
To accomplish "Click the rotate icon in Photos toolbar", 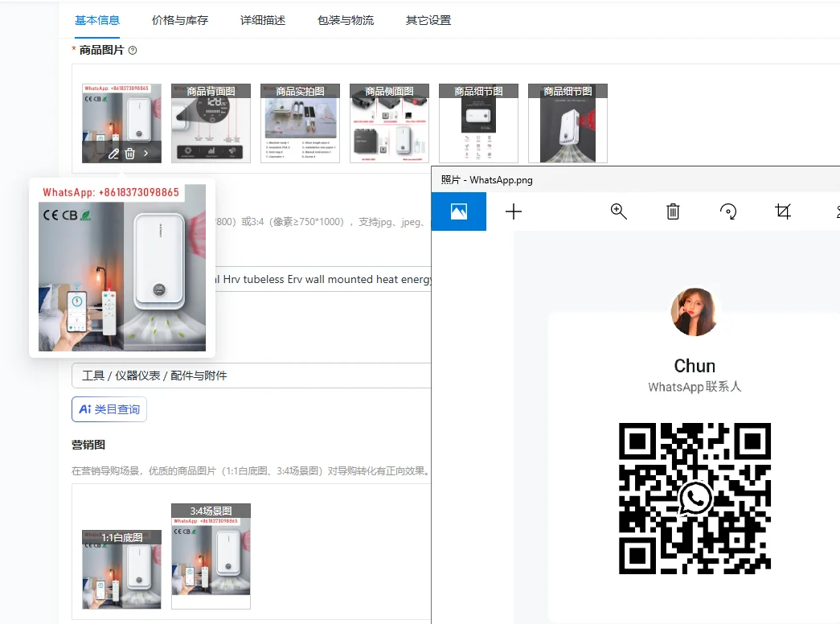I will 728,211.
